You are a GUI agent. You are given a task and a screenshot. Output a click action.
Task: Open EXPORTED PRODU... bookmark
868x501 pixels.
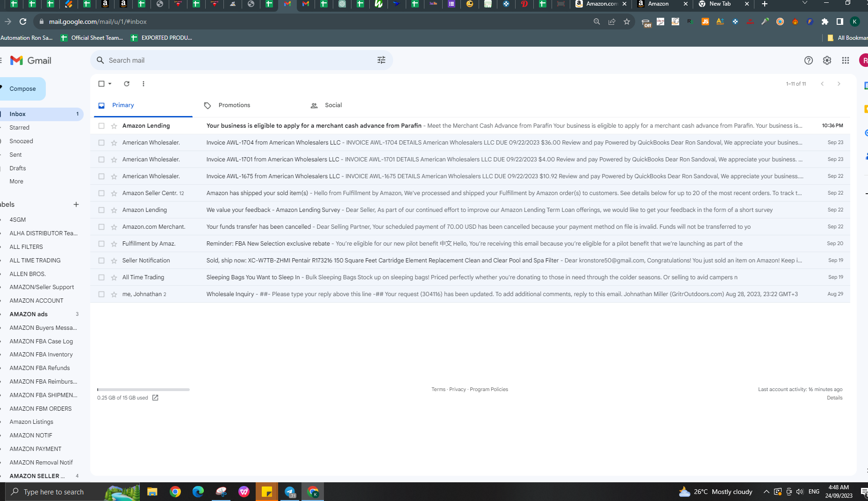(x=162, y=38)
